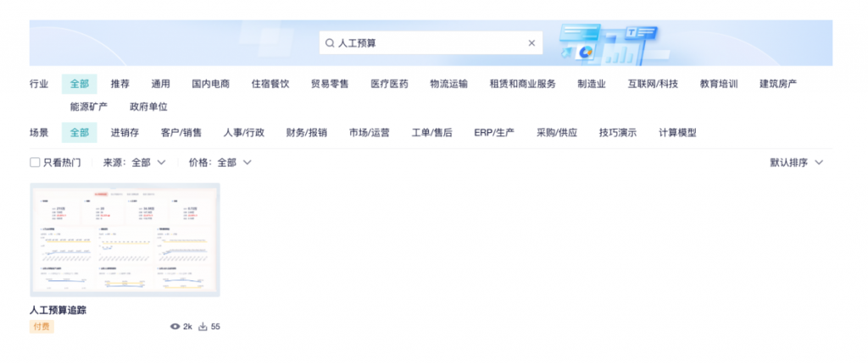Screen dimensions: 868x364
Task: Select the 制造业 industry filter
Action: pyautogui.click(x=592, y=84)
